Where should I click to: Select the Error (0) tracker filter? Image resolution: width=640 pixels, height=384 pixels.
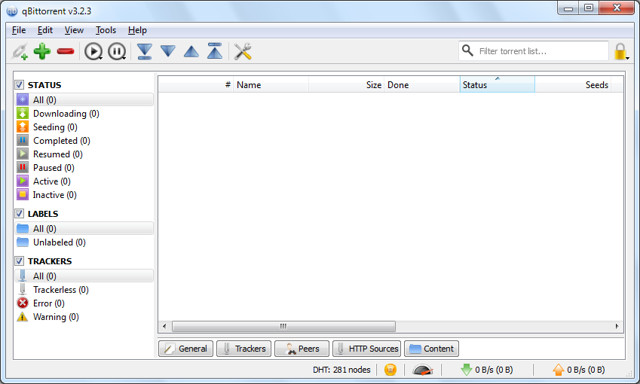pos(84,303)
